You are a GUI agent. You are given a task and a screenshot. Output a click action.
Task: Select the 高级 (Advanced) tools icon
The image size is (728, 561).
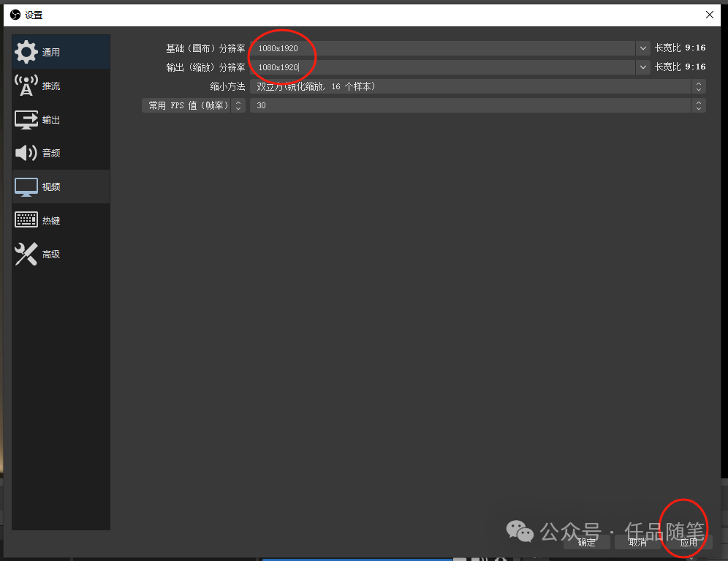[26, 254]
